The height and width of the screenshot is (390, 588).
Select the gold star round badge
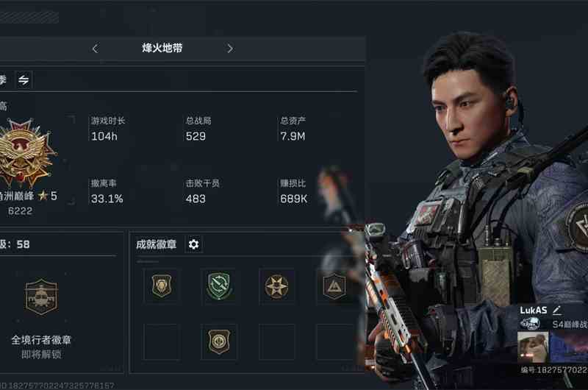point(277,286)
